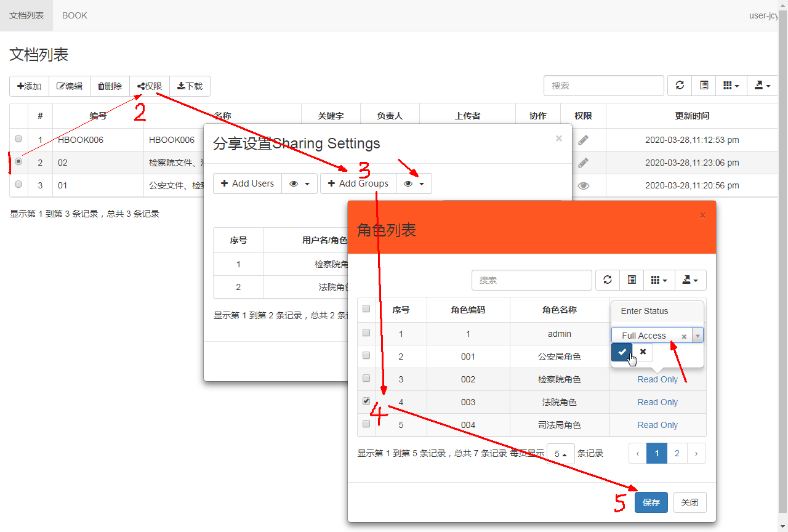Click the search field in role list
The image size is (788, 532).
coord(531,280)
